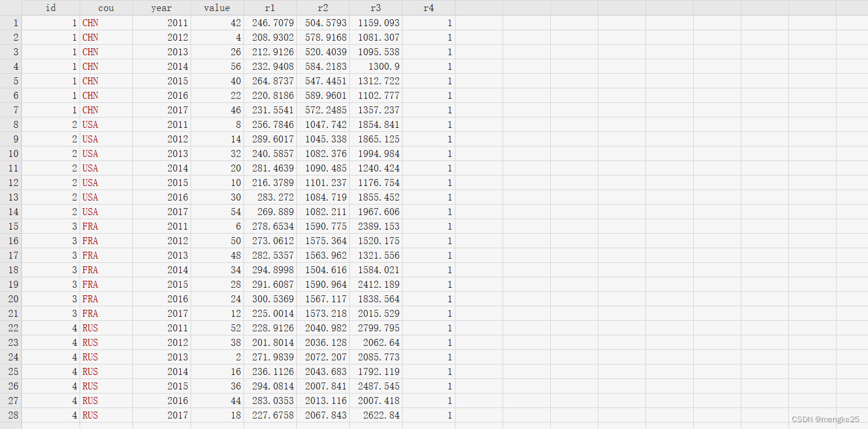Click r2 value 1090.485

pyautogui.click(x=323, y=168)
